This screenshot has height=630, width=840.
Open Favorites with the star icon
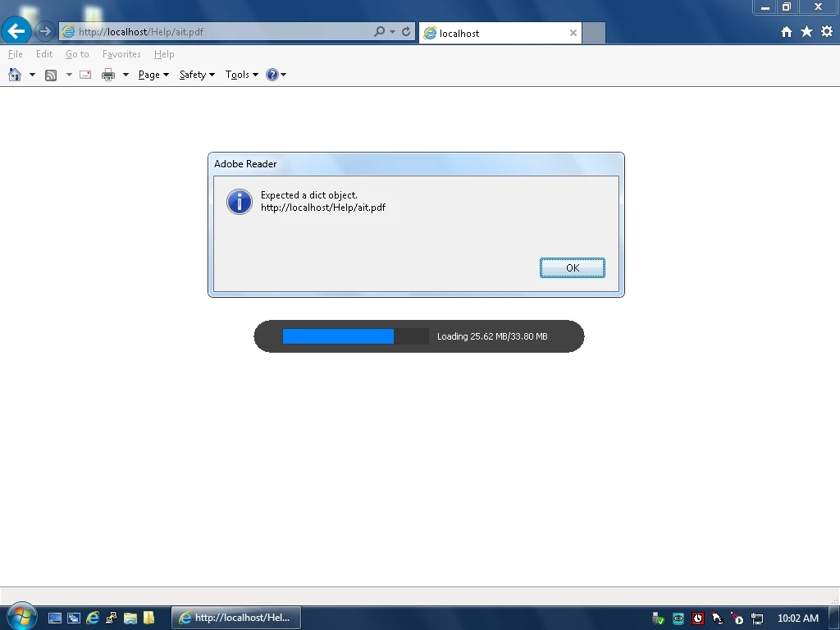807,32
